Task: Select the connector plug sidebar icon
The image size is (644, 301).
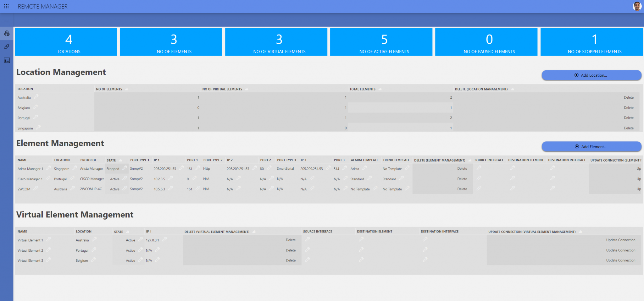Action: tap(6, 47)
